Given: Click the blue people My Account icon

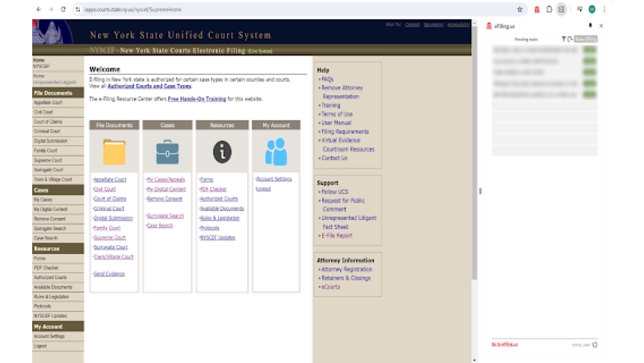Looking at the screenshot, I should (x=276, y=152).
